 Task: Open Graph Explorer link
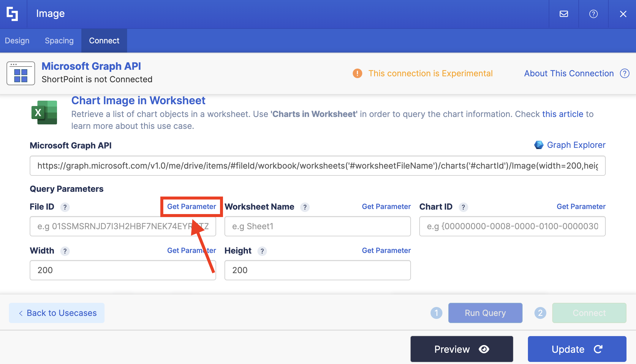coord(576,145)
